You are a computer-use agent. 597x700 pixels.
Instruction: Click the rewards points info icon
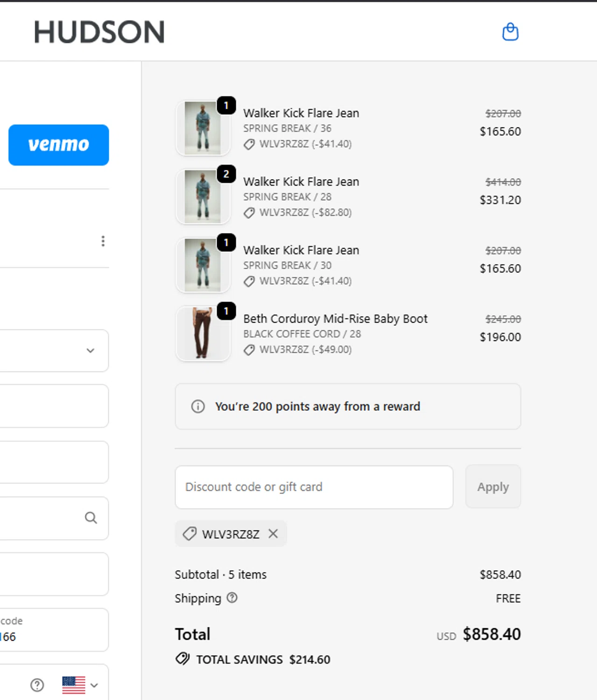[198, 406]
